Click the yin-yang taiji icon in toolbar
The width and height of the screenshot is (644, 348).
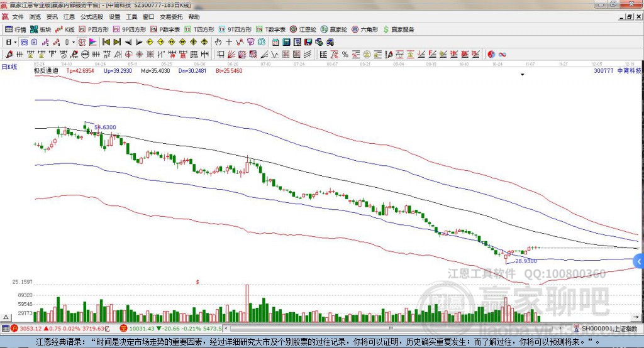492,54
